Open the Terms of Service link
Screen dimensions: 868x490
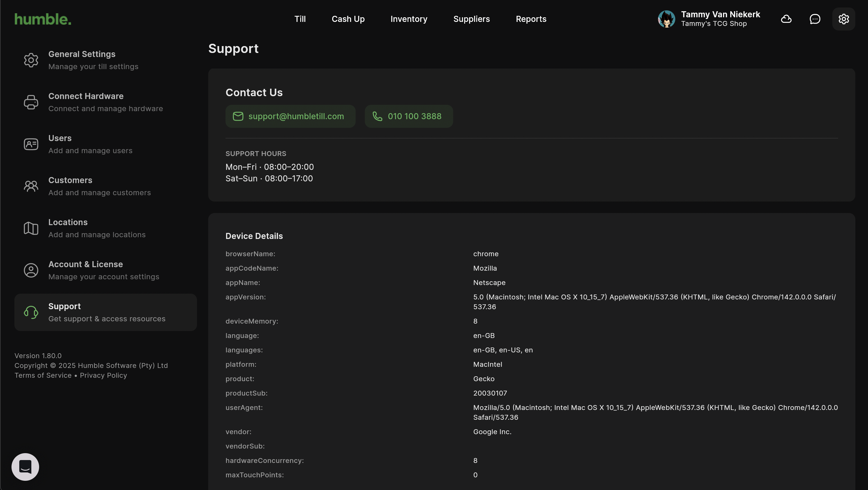(43, 375)
